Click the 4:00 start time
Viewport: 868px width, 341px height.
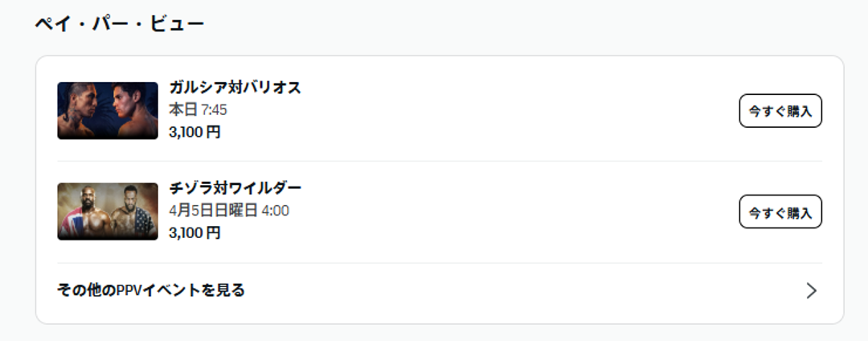tap(275, 211)
